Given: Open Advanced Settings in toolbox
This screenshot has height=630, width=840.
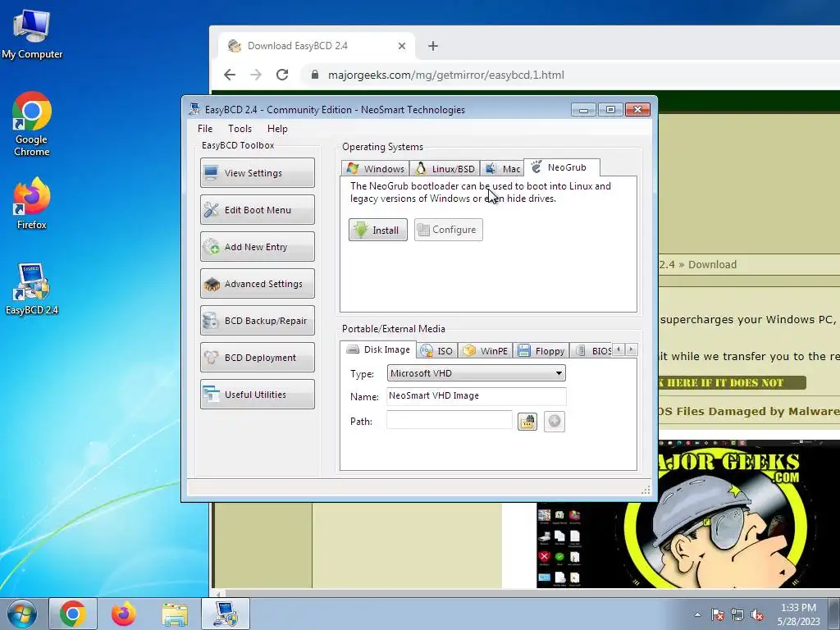Looking at the screenshot, I should click(x=257, y=283).
